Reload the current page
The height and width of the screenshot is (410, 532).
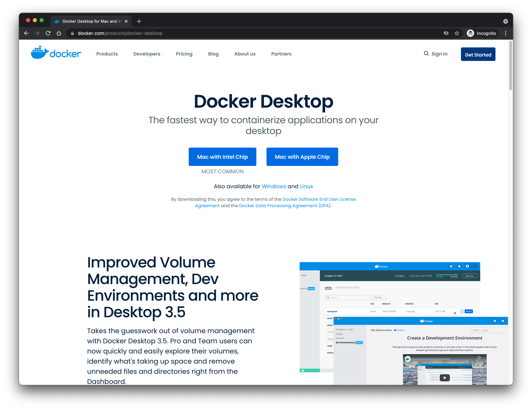click(x=48, y=33)
